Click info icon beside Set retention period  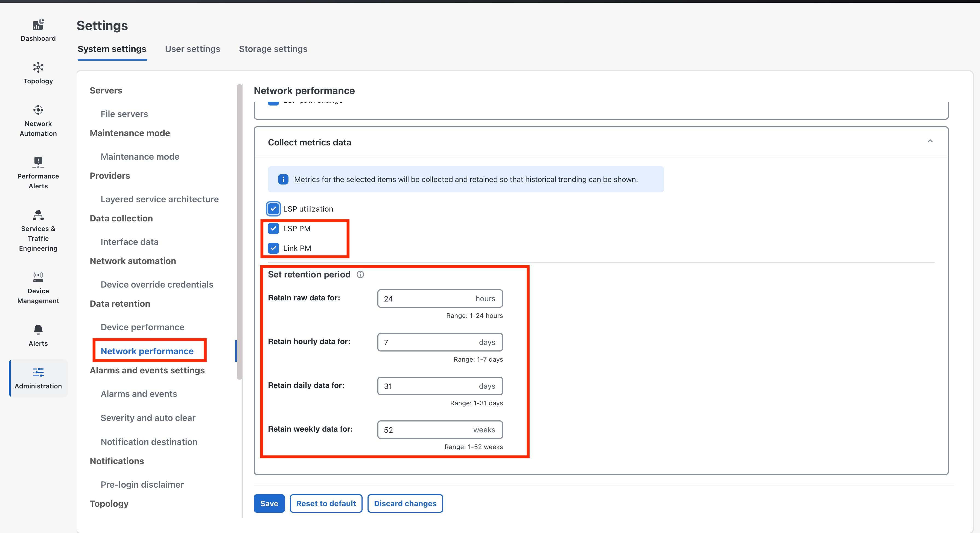tap(360, 274)
